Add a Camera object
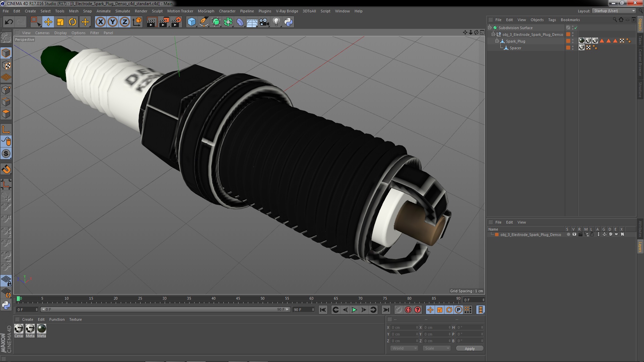The image size is (644, 362). click(264, 22)
